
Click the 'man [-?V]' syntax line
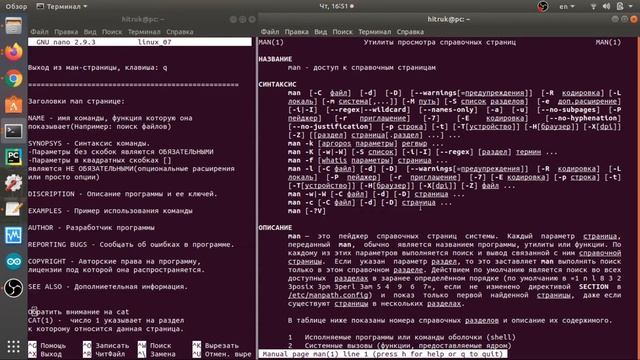point(307,211)
